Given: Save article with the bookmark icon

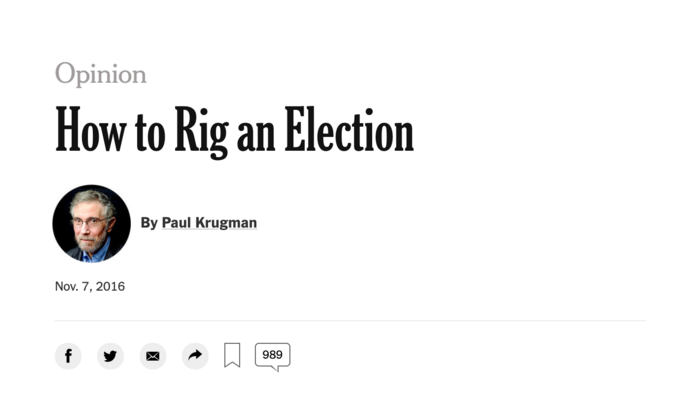Looking at the screenshot, I should pyautogui.click(x=232, y=355).
